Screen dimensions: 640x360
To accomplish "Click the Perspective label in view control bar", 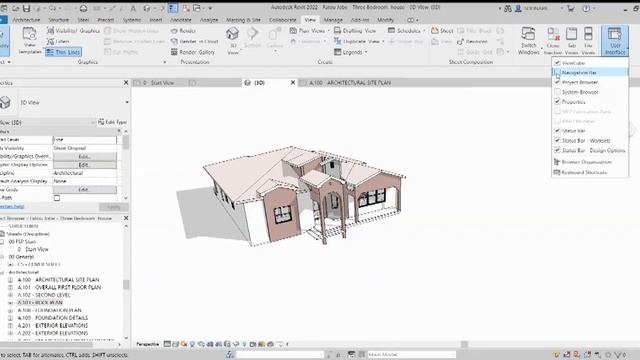I will click(147, 344).
